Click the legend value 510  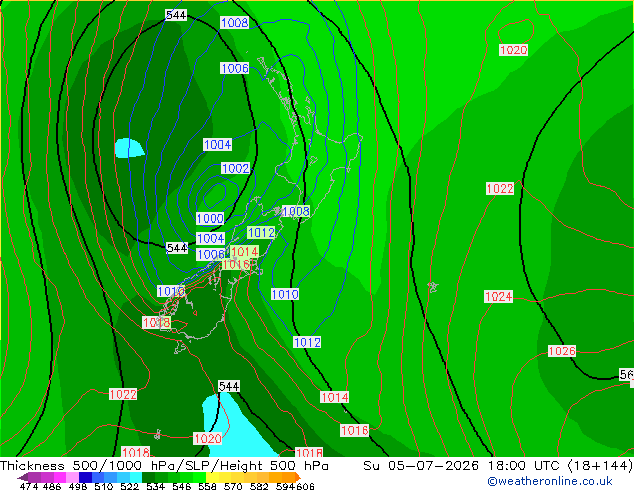104,486
